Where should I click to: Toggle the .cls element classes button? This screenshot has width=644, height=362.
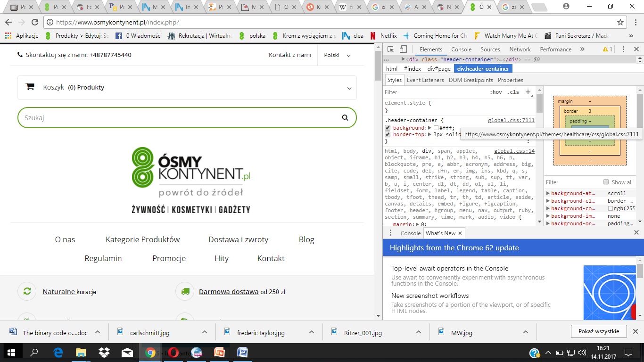coord(513,92)
